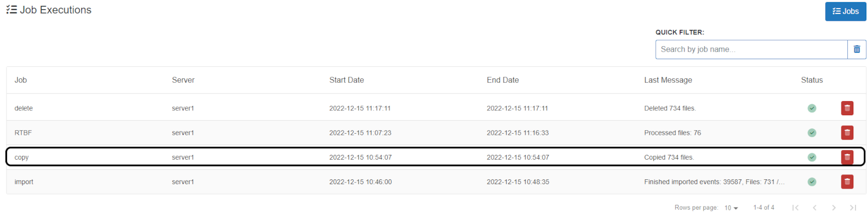Delete the copy job execution
This screenshot has width=868, height=213.
coord(847,157)
